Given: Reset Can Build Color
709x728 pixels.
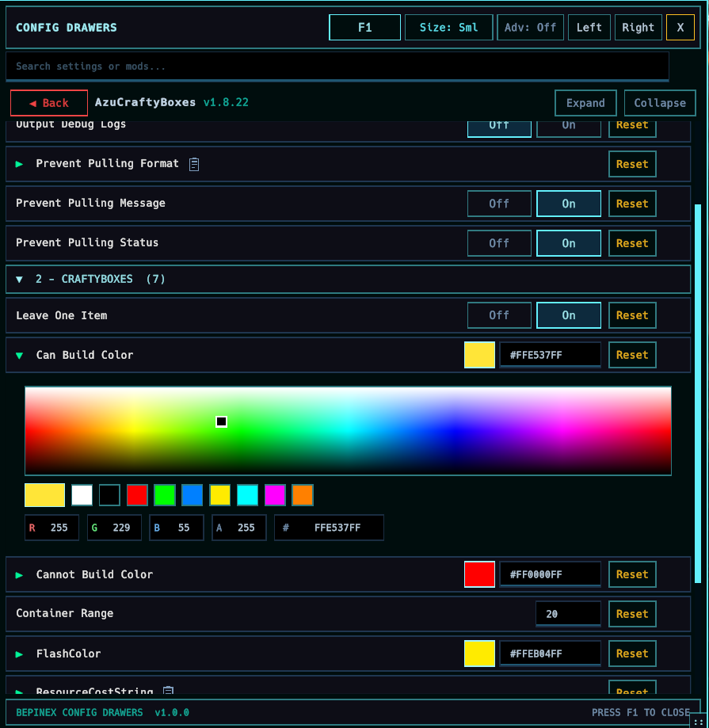Looking at the screenshot, I should pyautogui.click(x=632, y=355).
